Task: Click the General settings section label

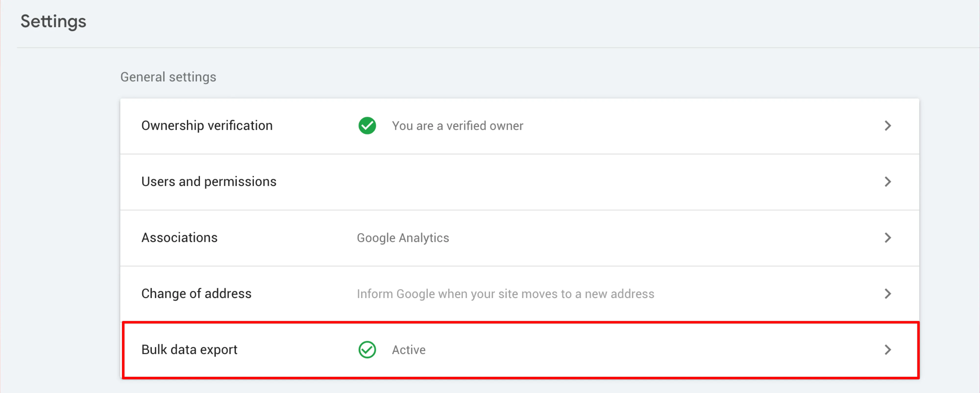Action: (168, 77)
